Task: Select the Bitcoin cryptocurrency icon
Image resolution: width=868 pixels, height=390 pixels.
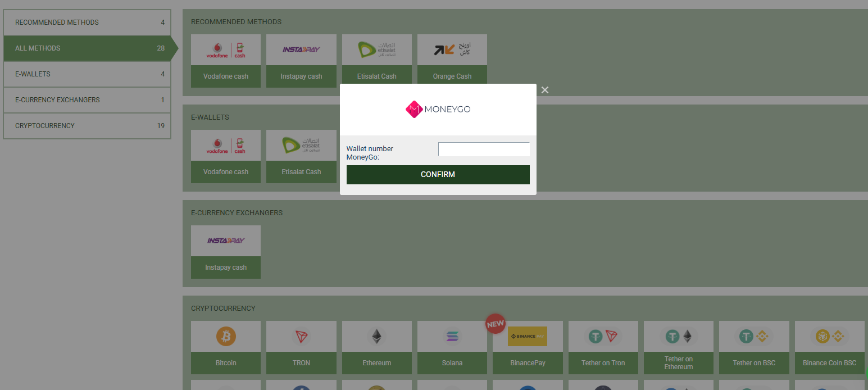Action: [x=226, y=337]
